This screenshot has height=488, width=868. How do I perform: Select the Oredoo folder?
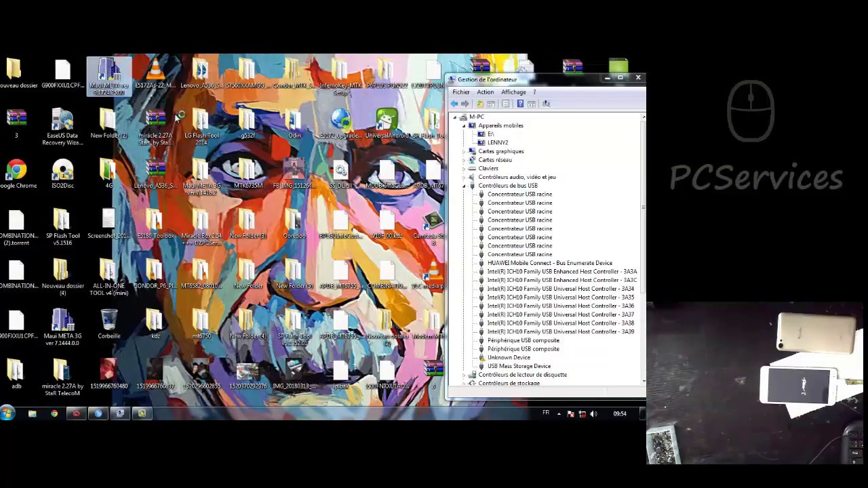tap(294, 224)
